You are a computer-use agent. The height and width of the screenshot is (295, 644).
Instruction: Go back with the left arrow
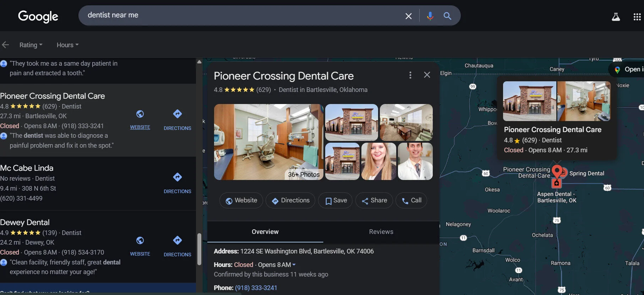click(5, 45)
